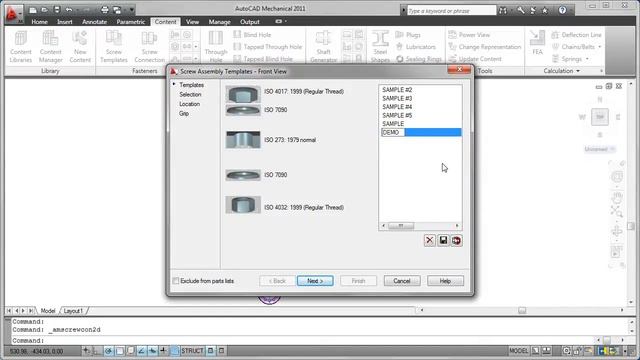The height and width of the screenshot is (360, 640).
Task: Open the Chains/Belts dropdown arrow
Action: click(x=600, y=47)
